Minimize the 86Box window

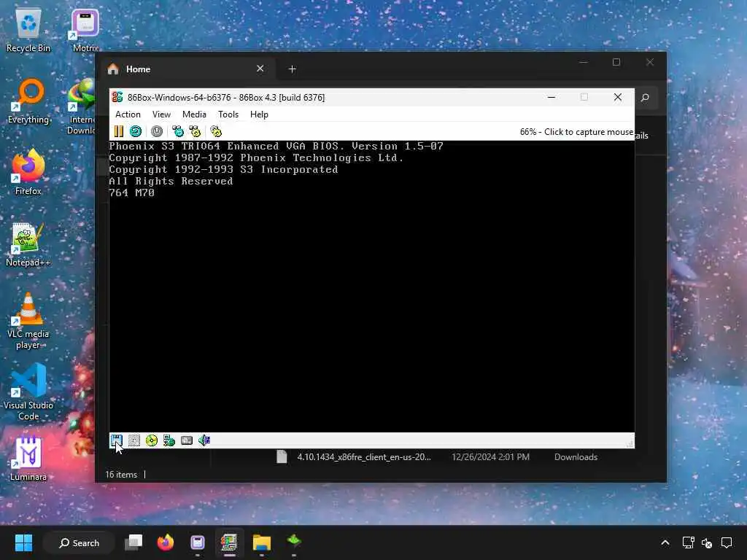pos(551,97)
